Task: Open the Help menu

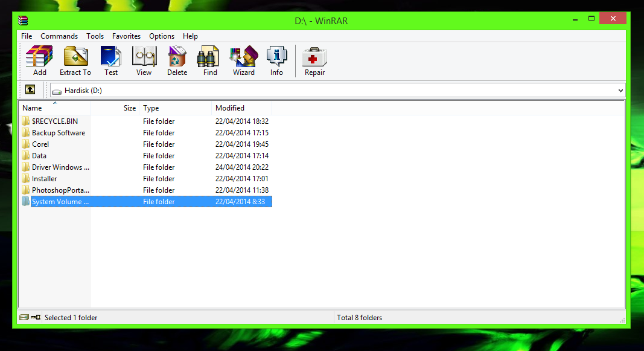Action: [x=190, y=36]
